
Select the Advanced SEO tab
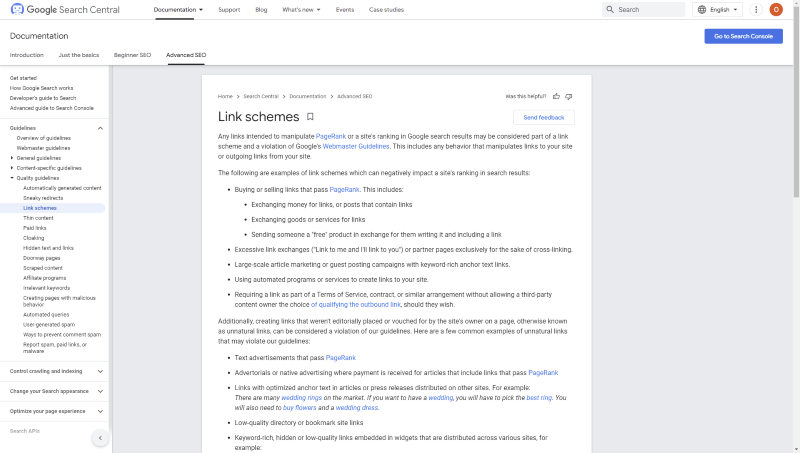tap(186, 55)
